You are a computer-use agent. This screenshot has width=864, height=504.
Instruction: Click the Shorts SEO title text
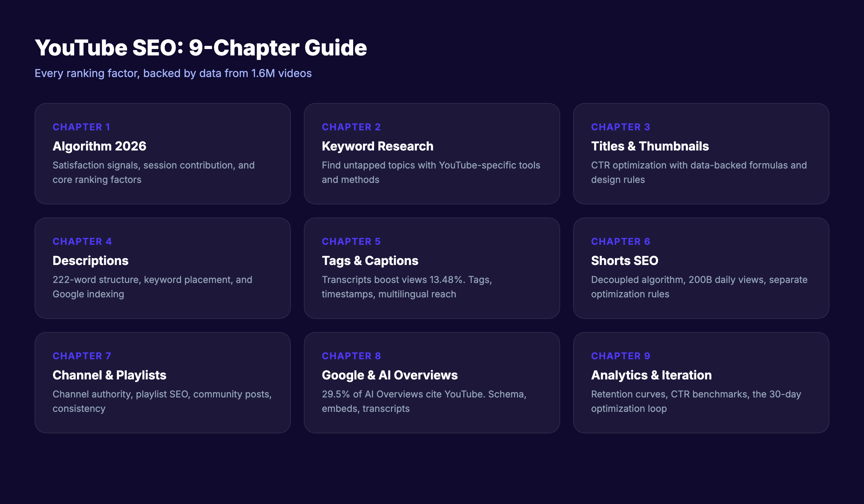coord(625,261)
